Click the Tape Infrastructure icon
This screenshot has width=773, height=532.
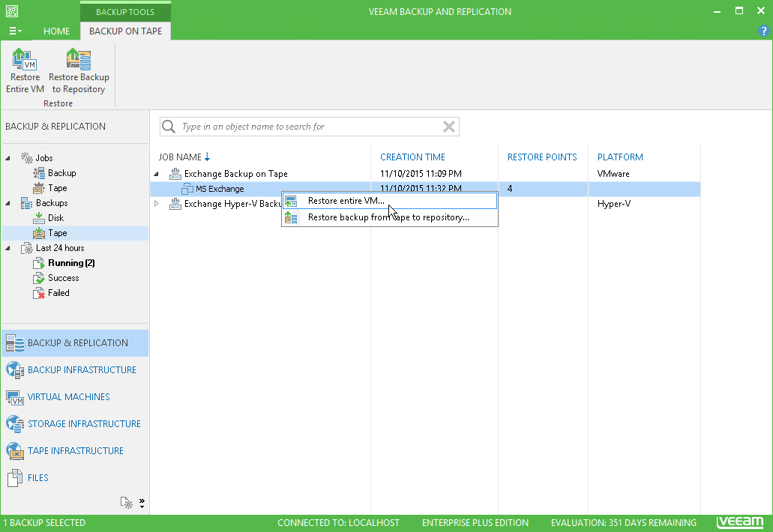pyautogui.click(x=15, y=451)
